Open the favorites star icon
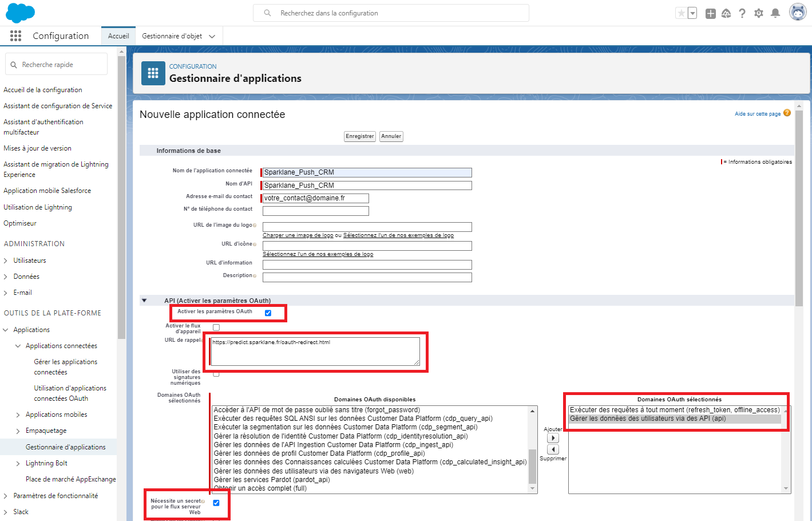Image resolution: width=812 pixels, height=521 pixels. click(681, 13)
